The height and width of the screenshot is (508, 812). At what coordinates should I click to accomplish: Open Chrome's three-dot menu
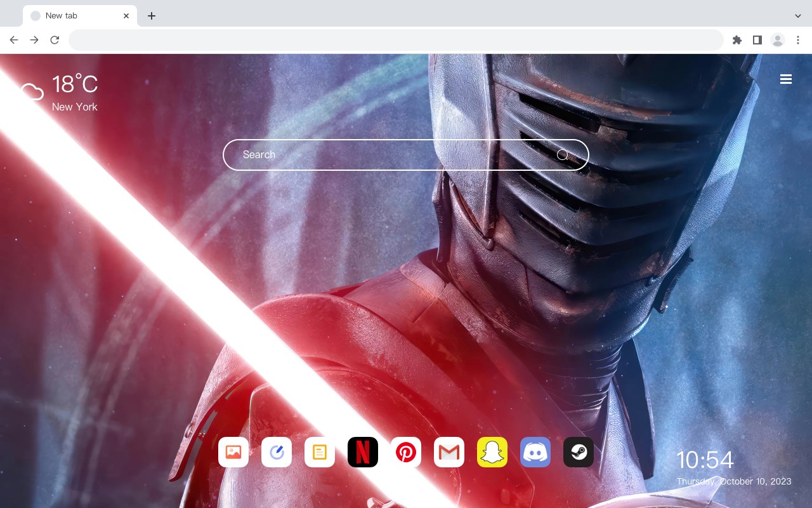[x=798, y=40]
